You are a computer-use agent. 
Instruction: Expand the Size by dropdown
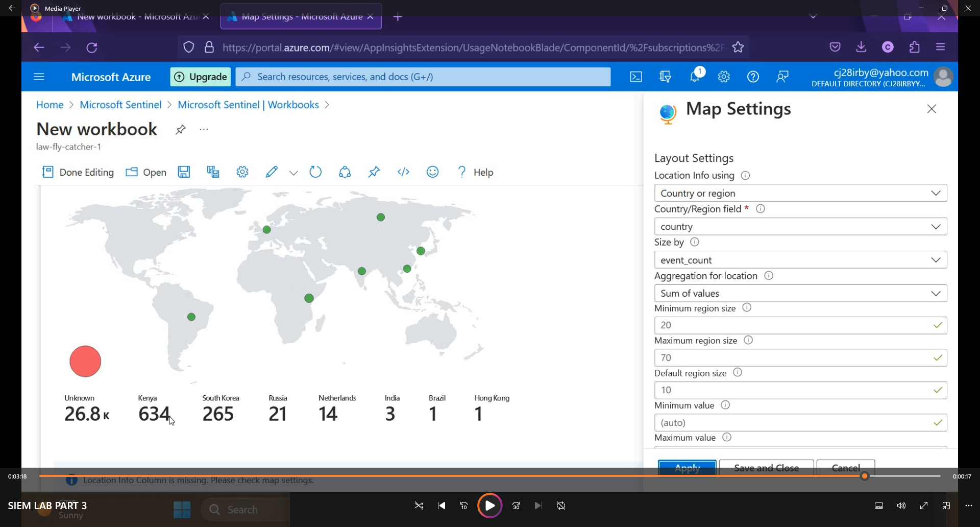[x=800, y=260]
